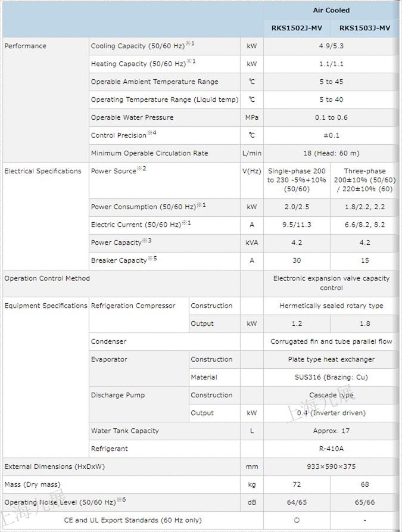Select the External Dimensions value 933×590×375
This screenshot has height=532, width=402.
coord(331,466)
